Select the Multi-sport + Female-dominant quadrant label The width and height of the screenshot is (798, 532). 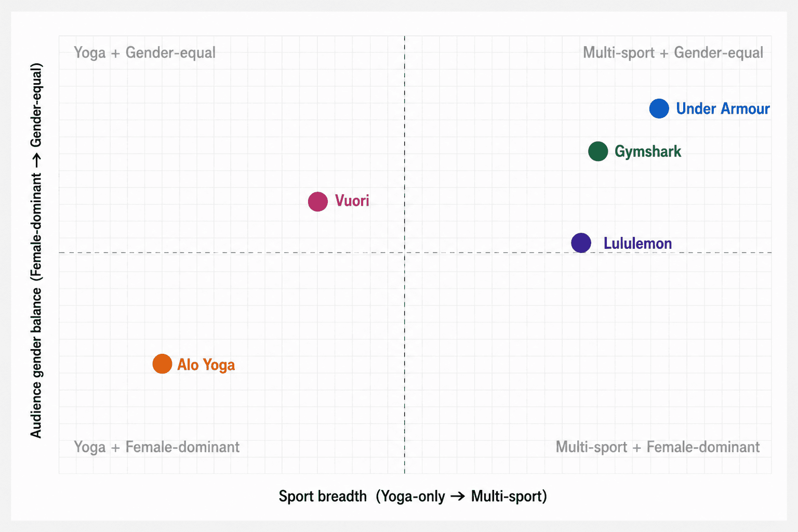[658, 447]
